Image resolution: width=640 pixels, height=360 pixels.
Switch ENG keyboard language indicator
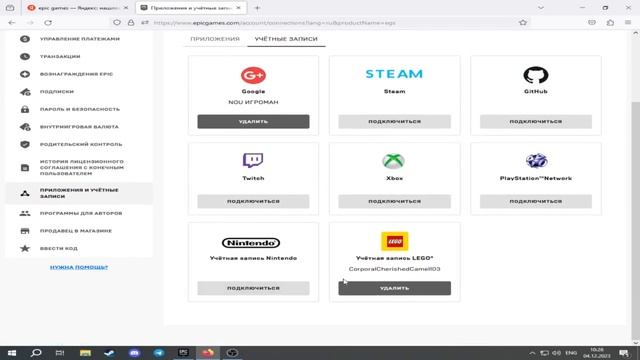571,353
